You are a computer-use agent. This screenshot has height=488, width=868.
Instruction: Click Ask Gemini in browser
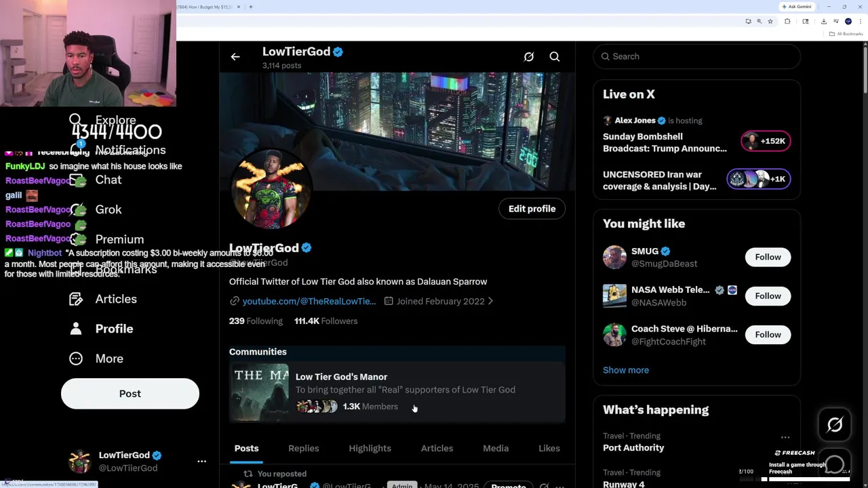pyautogui.click(x=797, y=7)
